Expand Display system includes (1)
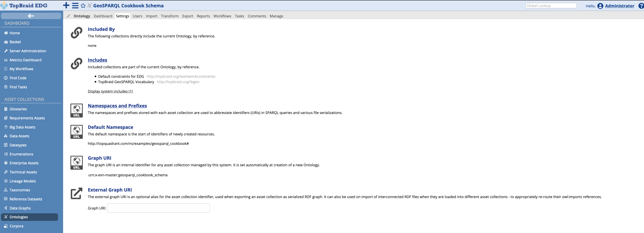The height and width of the screenshot is (233, 644). click(110, 91)
